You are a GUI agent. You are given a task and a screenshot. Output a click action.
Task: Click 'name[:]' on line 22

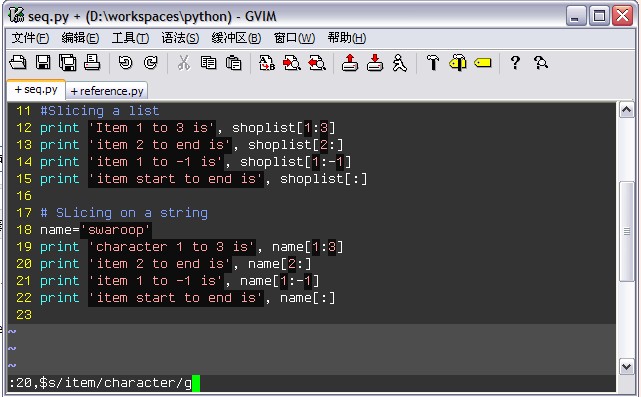(308, 298)
